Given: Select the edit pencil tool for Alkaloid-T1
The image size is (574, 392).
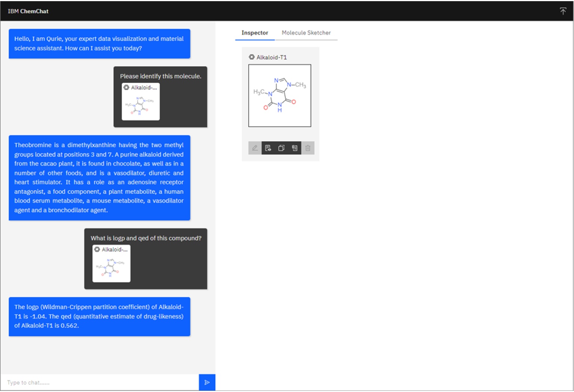Looking at the screenshot, I should (x=255, y=148).
